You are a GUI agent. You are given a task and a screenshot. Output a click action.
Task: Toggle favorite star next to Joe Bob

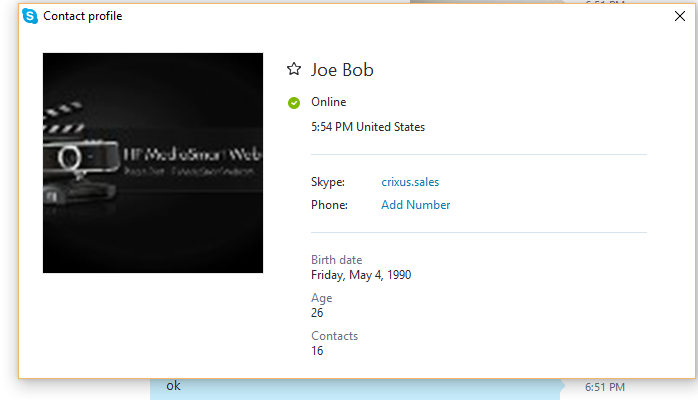(294, 69)
